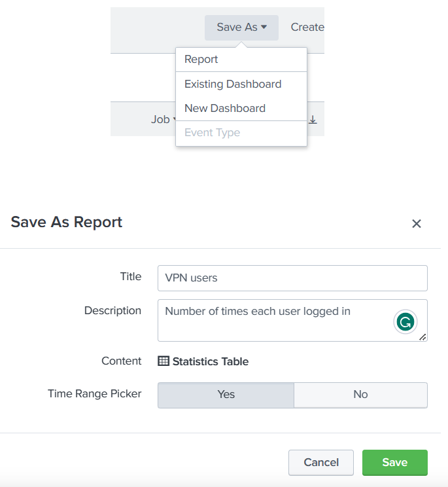The height and width of the screenshot is (487, 448).
Task: Select New Dashboard menu option
Action: pos(225,109)
